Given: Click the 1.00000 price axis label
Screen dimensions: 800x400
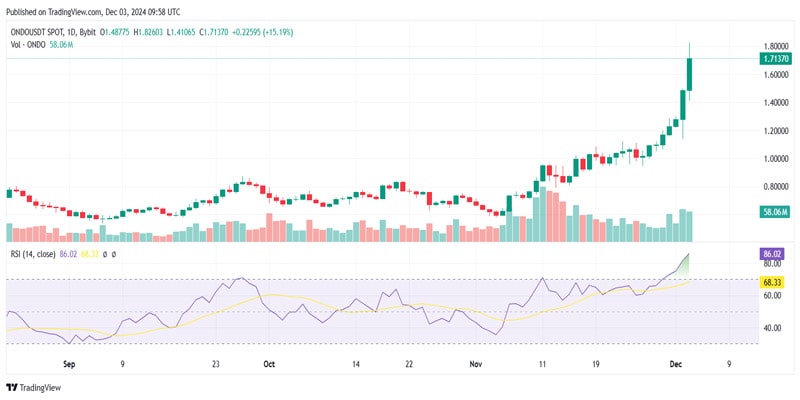Looking at the screenshot, I should [776, 159].
